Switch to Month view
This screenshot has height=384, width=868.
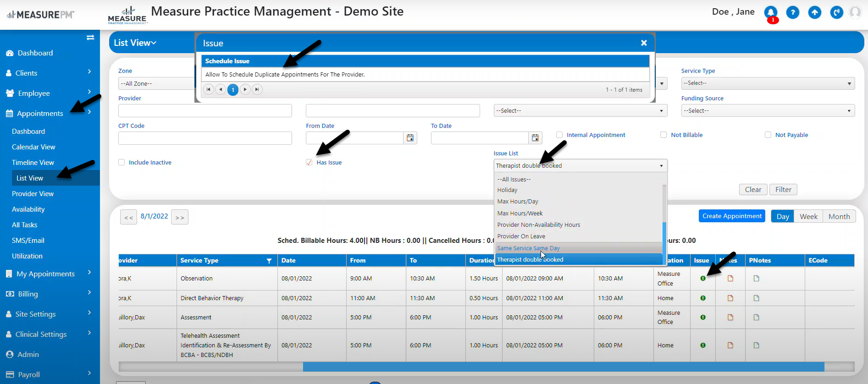click(839, 216)
